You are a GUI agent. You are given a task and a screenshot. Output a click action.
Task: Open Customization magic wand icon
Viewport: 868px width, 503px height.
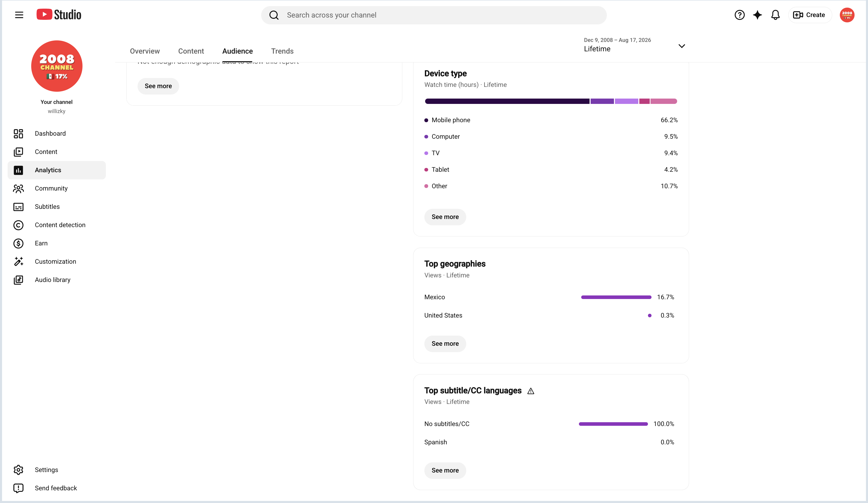tap(18, 262)
